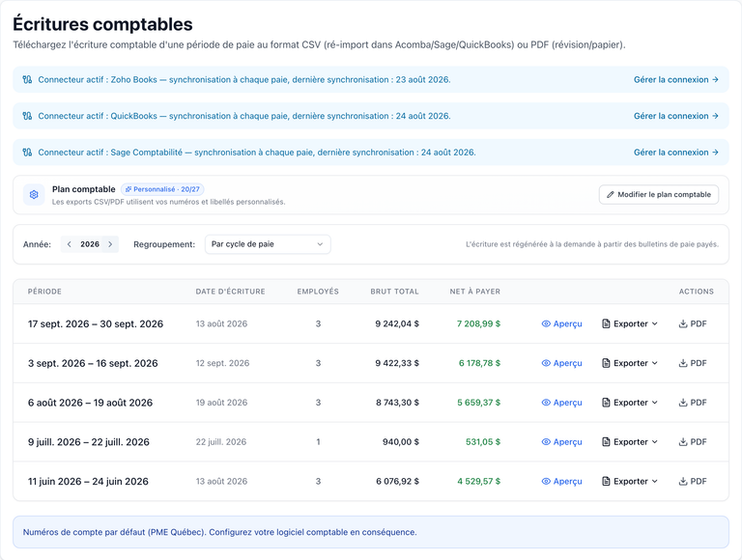
Task: Click the Écritures comptables page heading
Action: click(x=102, y=24)
